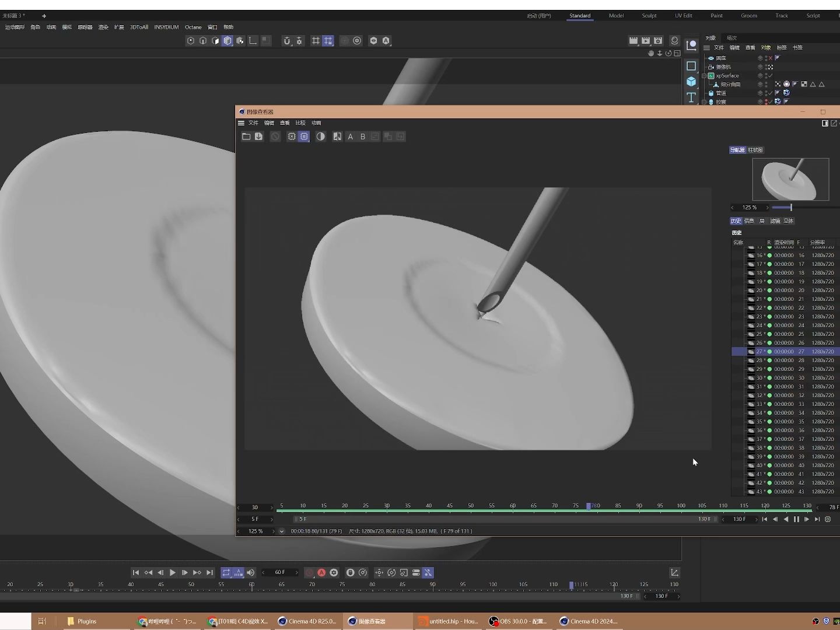
Task: Open zoom 125 % dropdown in status bar
Action: (282, 531)
